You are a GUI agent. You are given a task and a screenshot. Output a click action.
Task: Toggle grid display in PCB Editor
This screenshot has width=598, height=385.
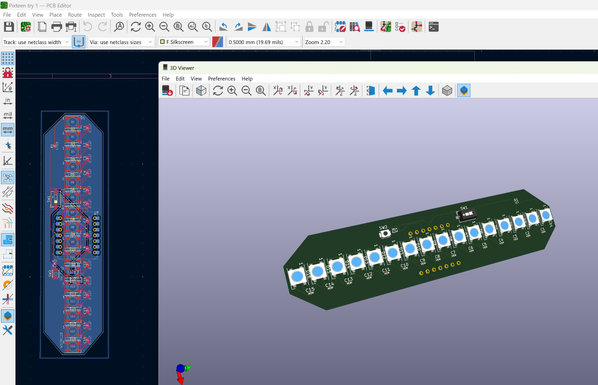tap(8, 58)
